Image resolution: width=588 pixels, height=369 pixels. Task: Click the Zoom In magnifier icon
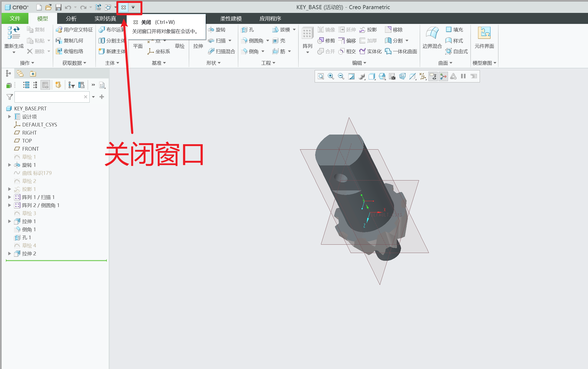point(331,76)
